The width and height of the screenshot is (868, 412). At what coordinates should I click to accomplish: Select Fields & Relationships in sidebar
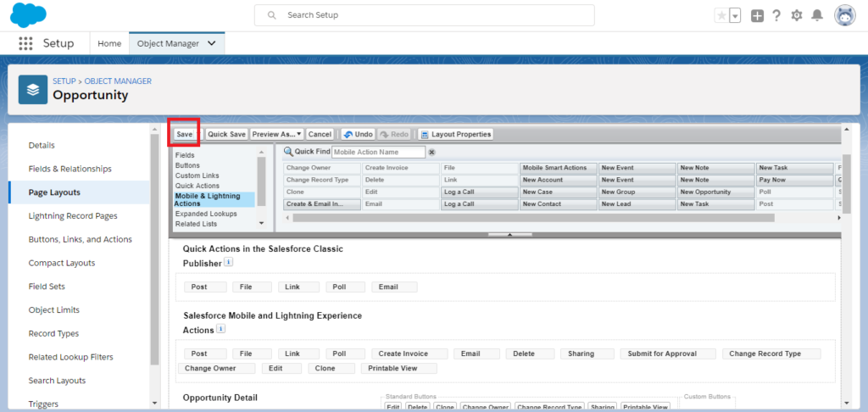[70, 169]
